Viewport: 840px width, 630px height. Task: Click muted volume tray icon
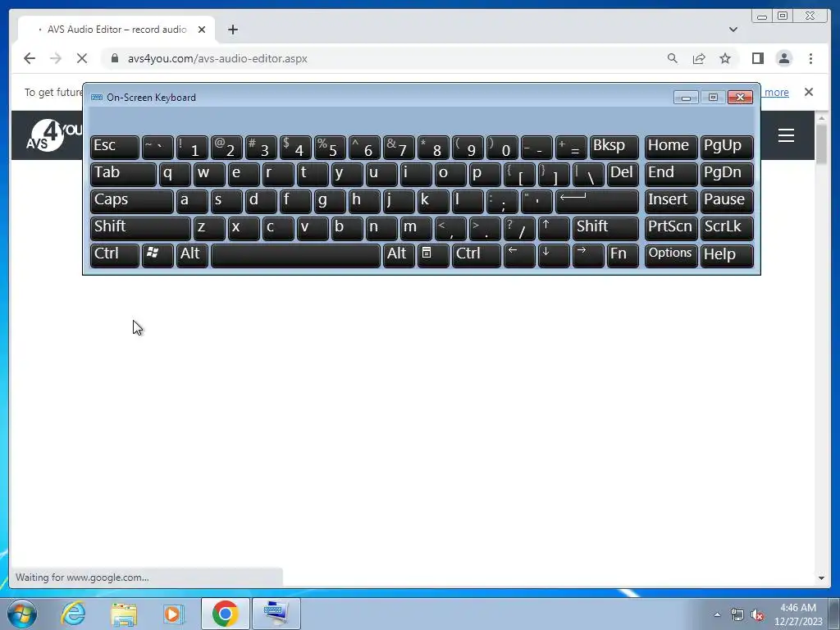pos(757,615)
